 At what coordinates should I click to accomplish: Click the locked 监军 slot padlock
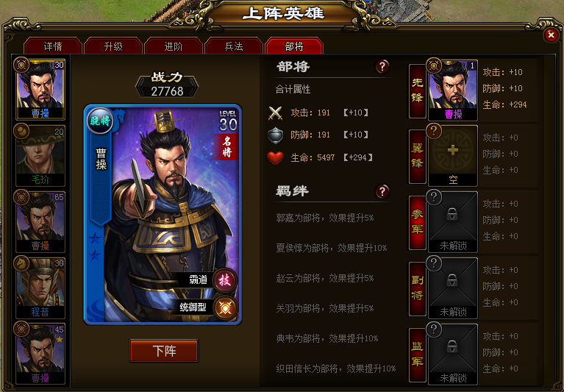(x=452, y=346)
